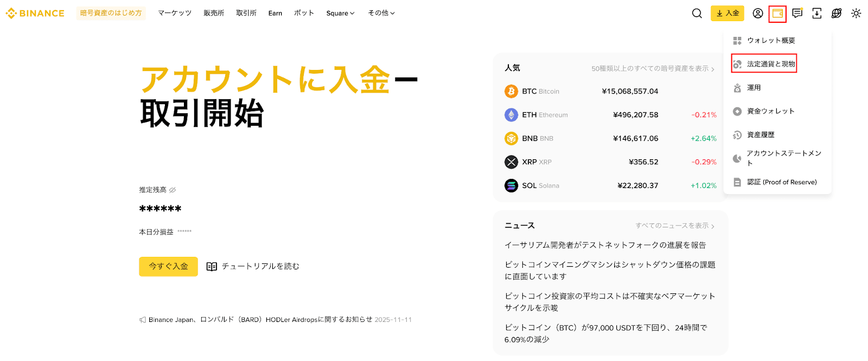This screenshot has height=361, width=868.
Task: Open the user profile icon
Action: click(x=758, y=14)
